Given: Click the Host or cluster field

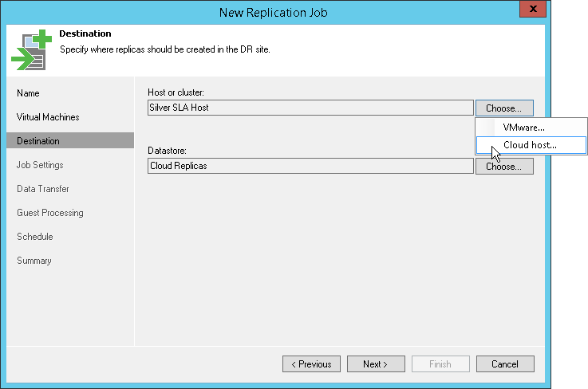Looking at the screenshot, I should 310,108.
